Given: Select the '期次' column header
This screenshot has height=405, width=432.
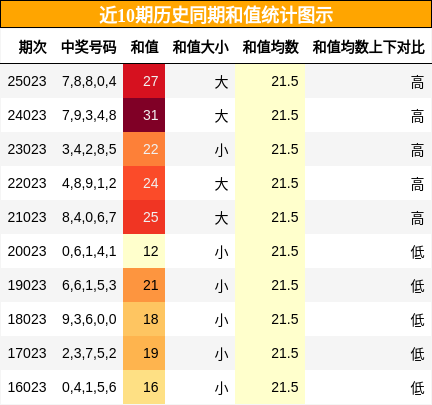Looking at the screenshot, I should 33,47.
